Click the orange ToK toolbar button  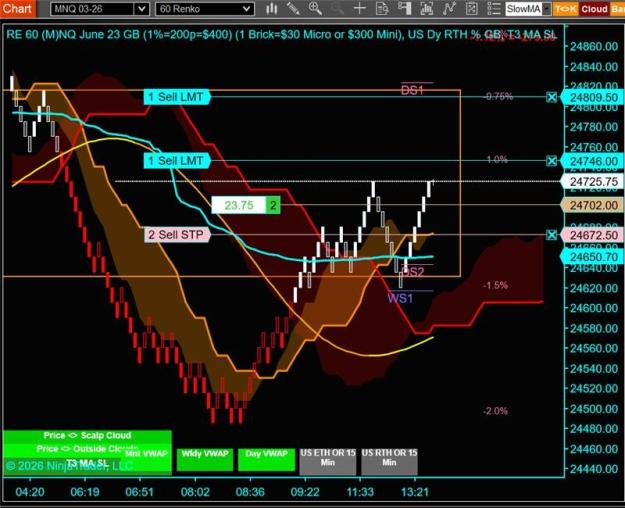(x=566, y=9)
